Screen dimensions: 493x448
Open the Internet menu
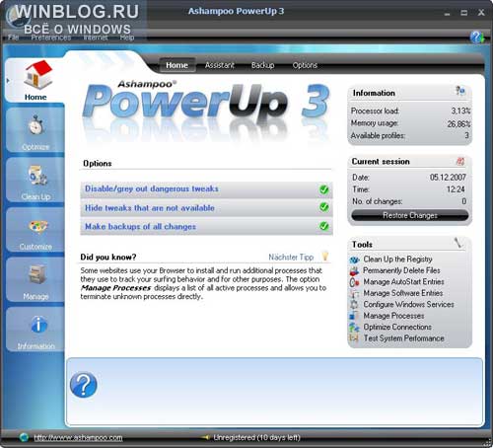tap(96, 37)
